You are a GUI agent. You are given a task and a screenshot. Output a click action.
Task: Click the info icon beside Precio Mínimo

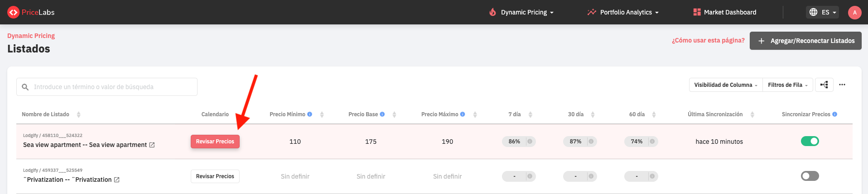click(310, 114)
